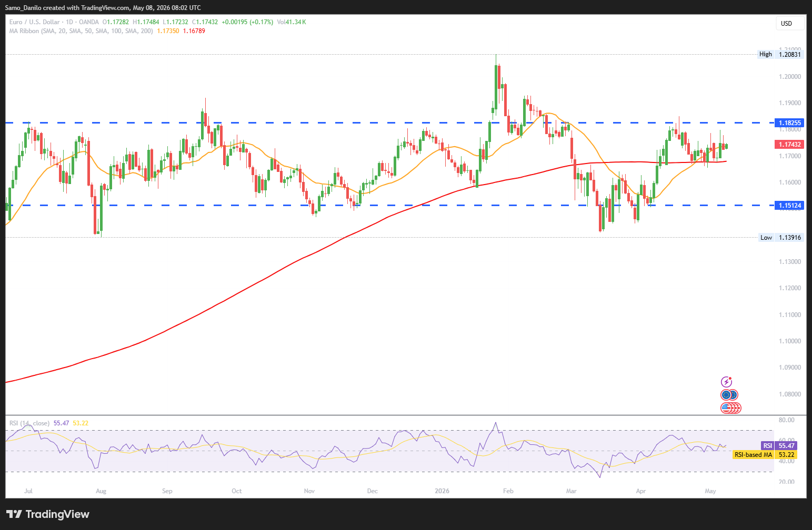Select the 1.18255 resistance price label
This screenshot has width=812, height=530.
(790, 123)
